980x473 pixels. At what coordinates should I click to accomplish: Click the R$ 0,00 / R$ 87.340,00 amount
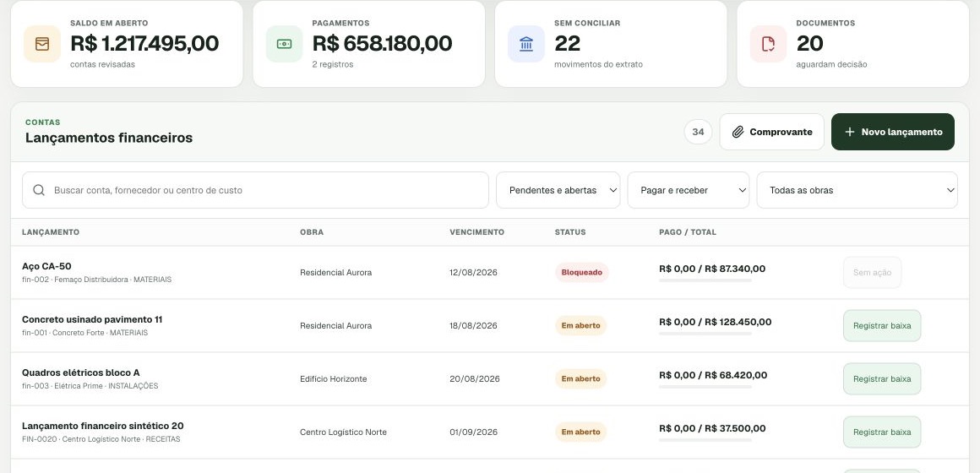point(712,269)
